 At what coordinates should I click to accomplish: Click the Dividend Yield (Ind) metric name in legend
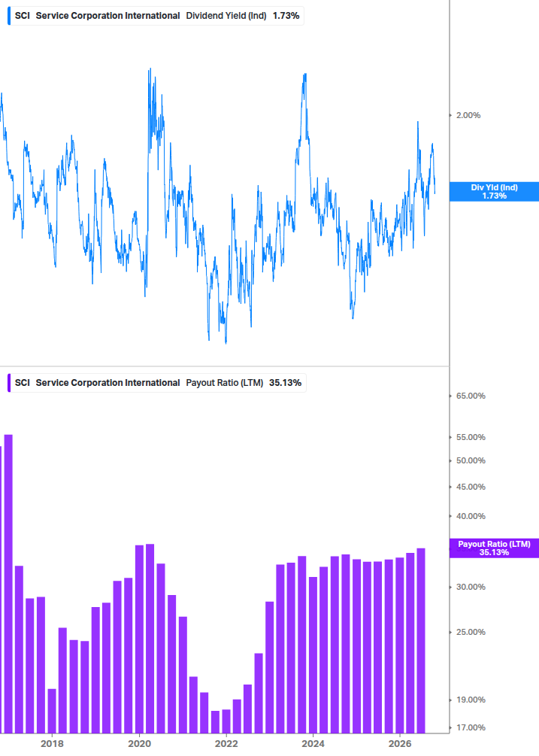point(226,16)
